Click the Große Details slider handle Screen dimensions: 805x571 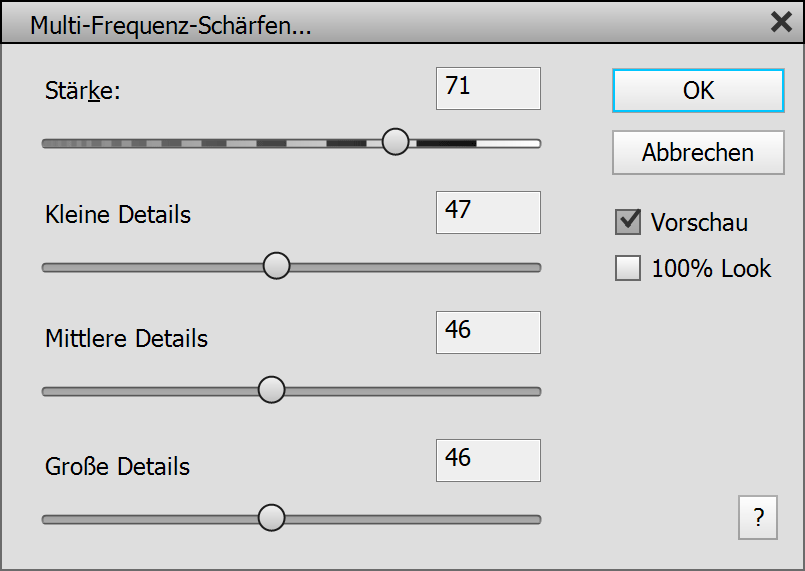coord(271,518)
